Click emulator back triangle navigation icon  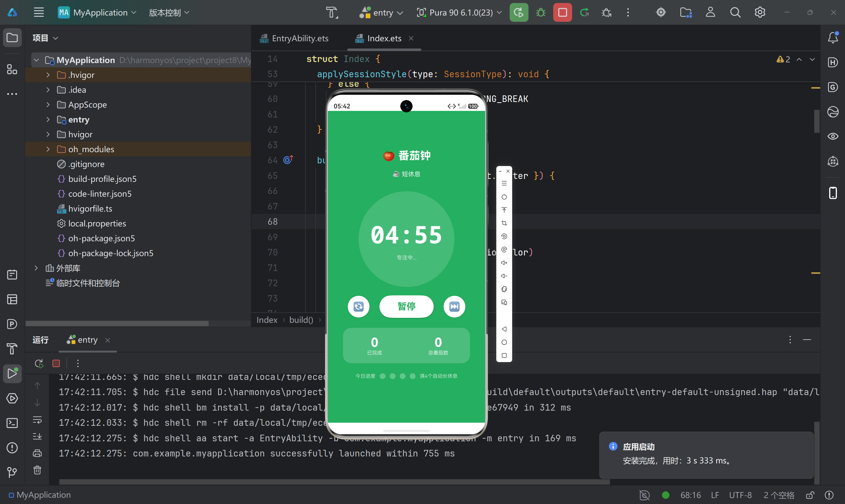pos(504,329)
